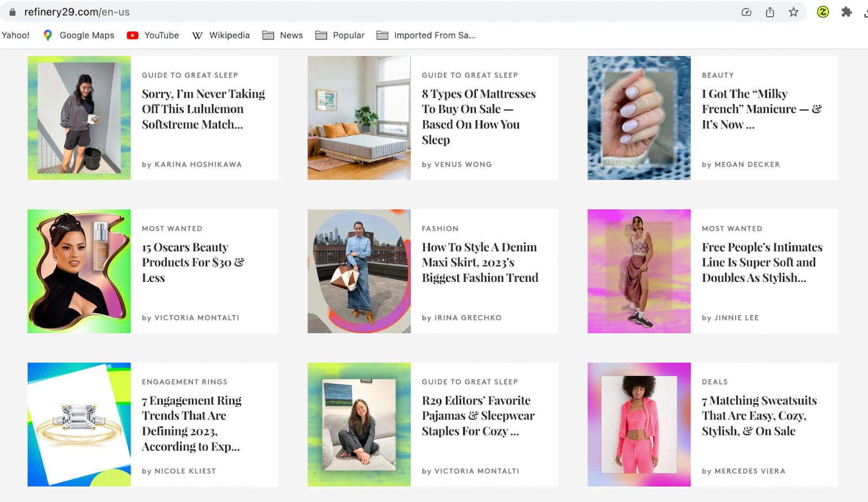868x502 pixels.
Task: View author Nicole Kliest's page
Action: coord(185,471)
